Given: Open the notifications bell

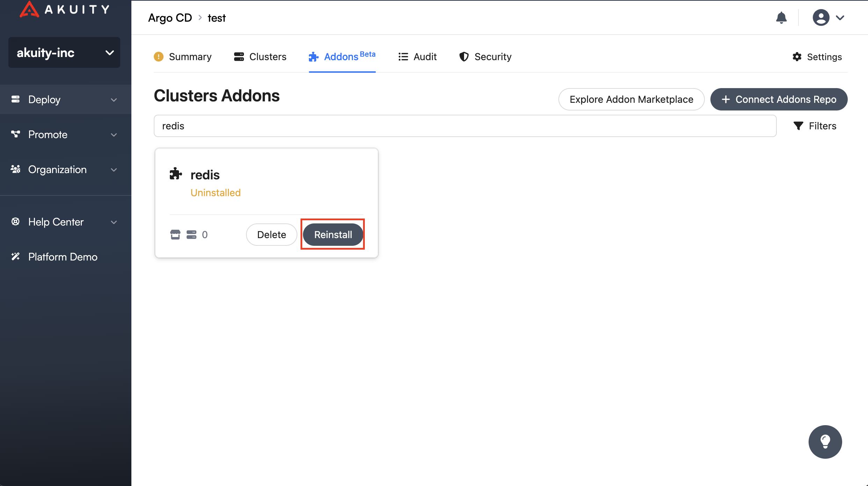Looking at the screenshot, I should click(781, 18).
